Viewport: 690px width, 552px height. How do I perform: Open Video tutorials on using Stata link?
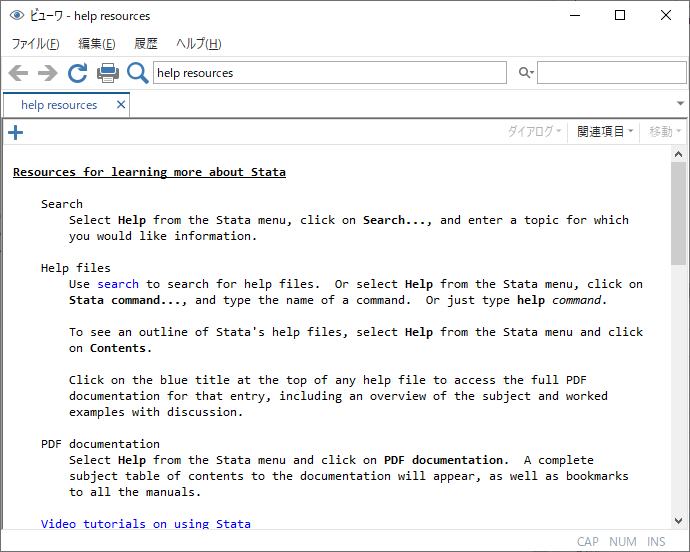coord(146,524)
